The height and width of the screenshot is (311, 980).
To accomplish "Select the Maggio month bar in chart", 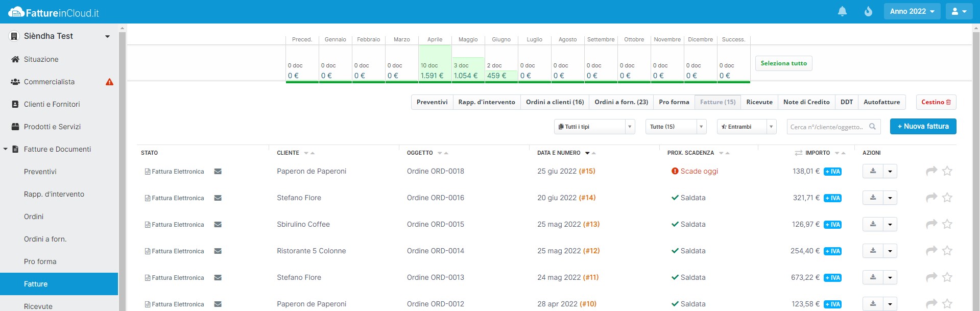I will point(468,69).
